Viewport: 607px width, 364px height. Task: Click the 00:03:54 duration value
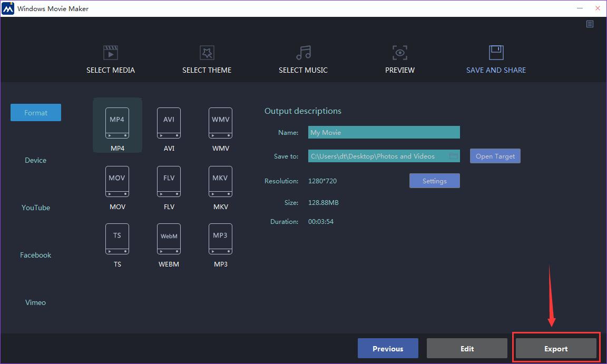point(321,222)
